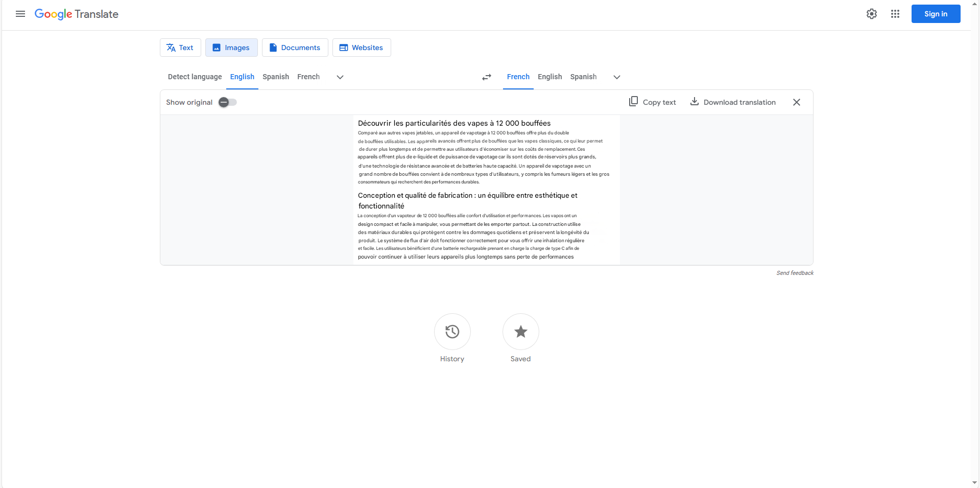Image resolution: width=980 pixels, height=488 pixels.
Task: Select Spanish as the target language
Action: point(583,77)
